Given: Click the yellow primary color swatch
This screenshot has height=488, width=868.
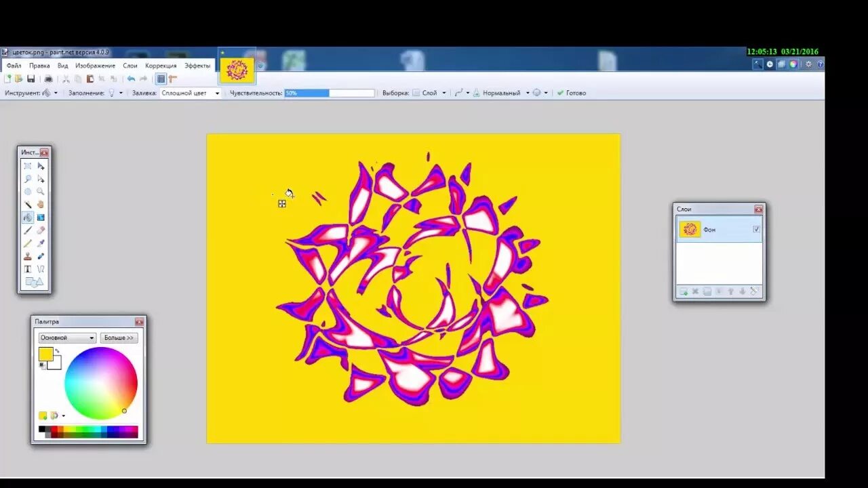Looking at the screenshot, I should point(45,353).
